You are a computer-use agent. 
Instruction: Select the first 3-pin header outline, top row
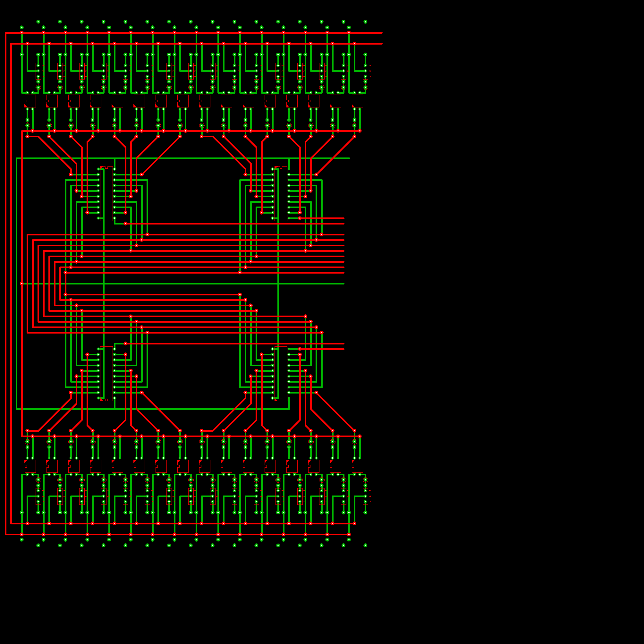tap(38, 71)
